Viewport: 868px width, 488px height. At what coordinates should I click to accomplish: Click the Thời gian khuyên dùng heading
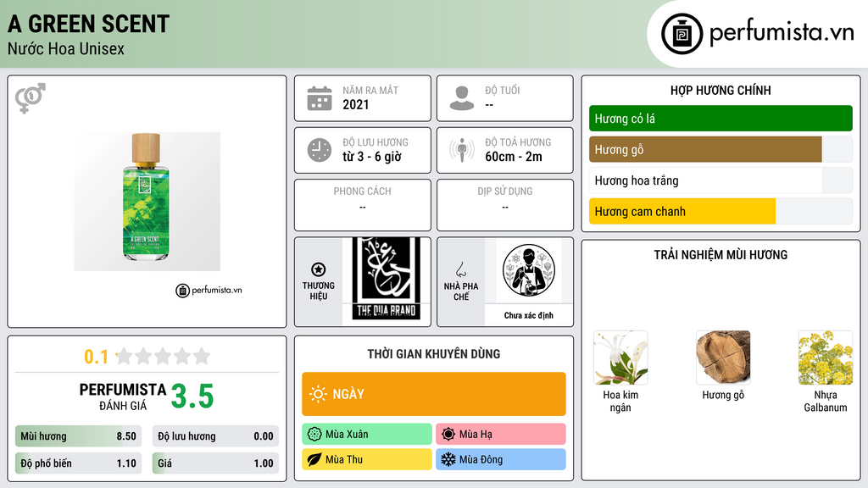pyautogui.click(x=434, y=354)
